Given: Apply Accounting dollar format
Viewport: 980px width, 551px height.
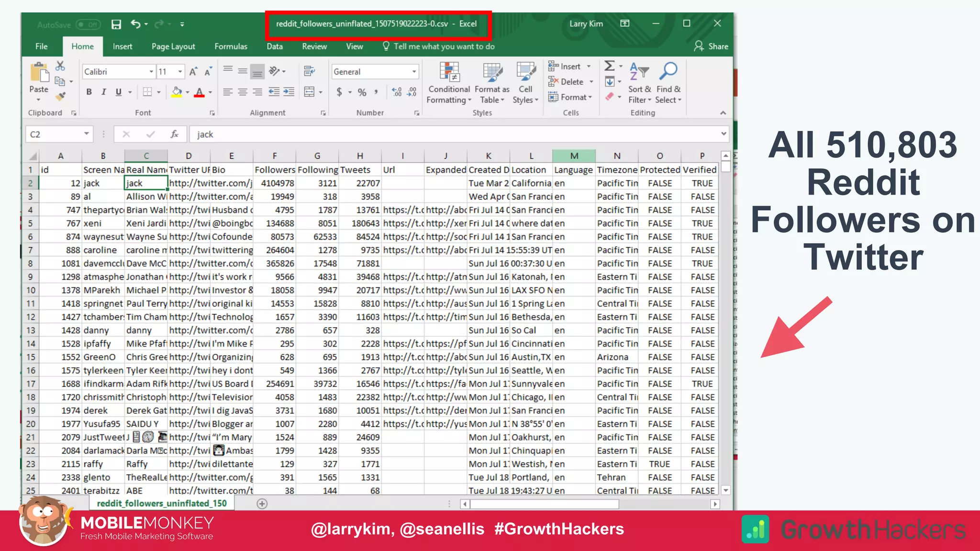Looking at the screenshot, I should pyautogui.click(x=339, y=92).
